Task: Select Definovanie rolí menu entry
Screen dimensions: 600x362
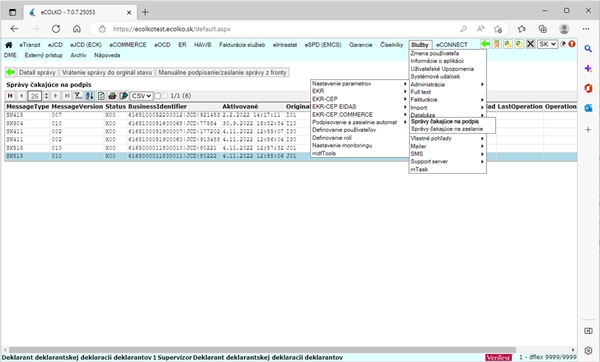Action: tap(332, 138)
